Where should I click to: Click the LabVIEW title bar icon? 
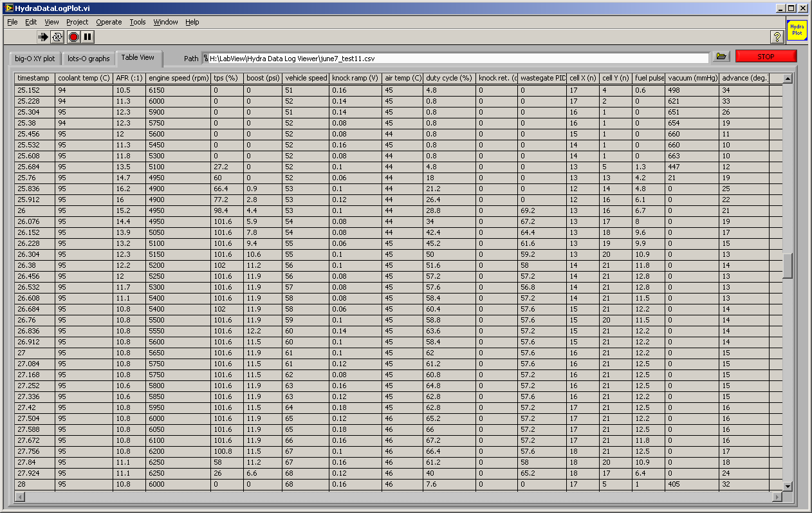click(9, 8)
